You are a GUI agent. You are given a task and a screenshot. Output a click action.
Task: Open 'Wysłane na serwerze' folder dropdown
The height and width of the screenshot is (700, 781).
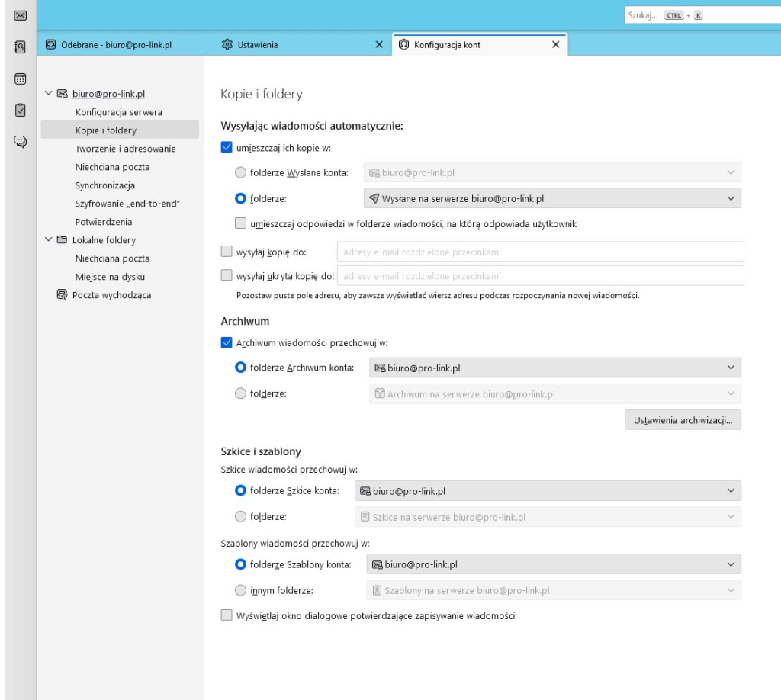[552, 199]
